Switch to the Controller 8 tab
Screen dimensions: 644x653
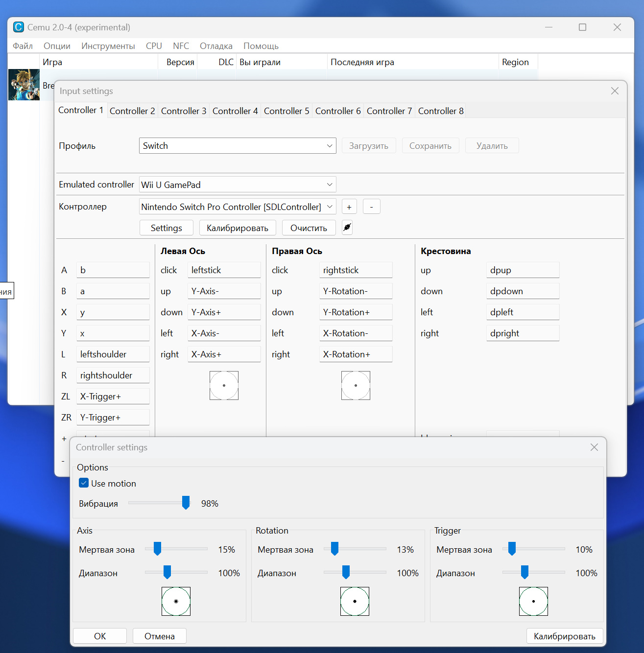441,111
